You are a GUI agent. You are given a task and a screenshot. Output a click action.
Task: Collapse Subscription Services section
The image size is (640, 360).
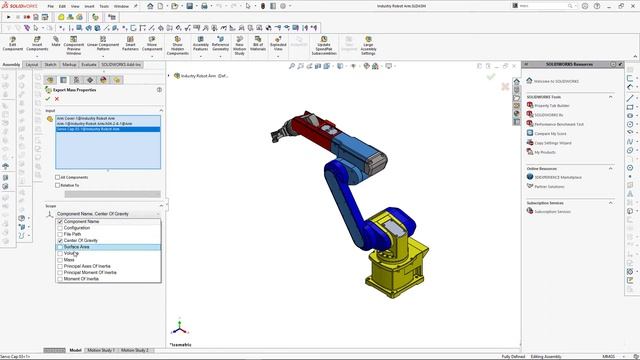611,203
